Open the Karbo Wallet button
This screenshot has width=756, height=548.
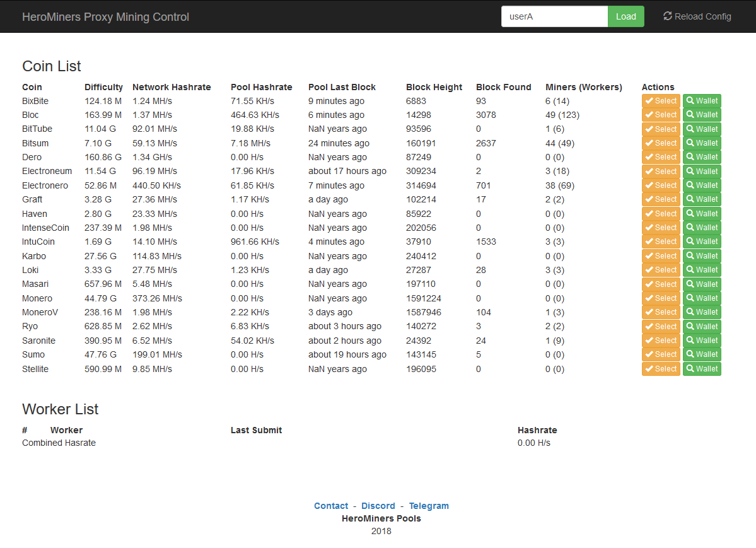click(702, 256)
